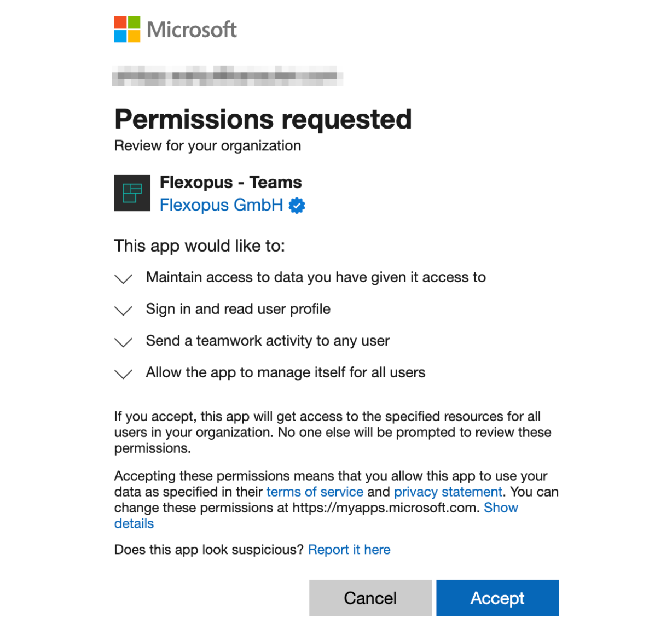Click Report it here link
The height and width of the screenshot is (630, 672).
click(x=349, y=550)
